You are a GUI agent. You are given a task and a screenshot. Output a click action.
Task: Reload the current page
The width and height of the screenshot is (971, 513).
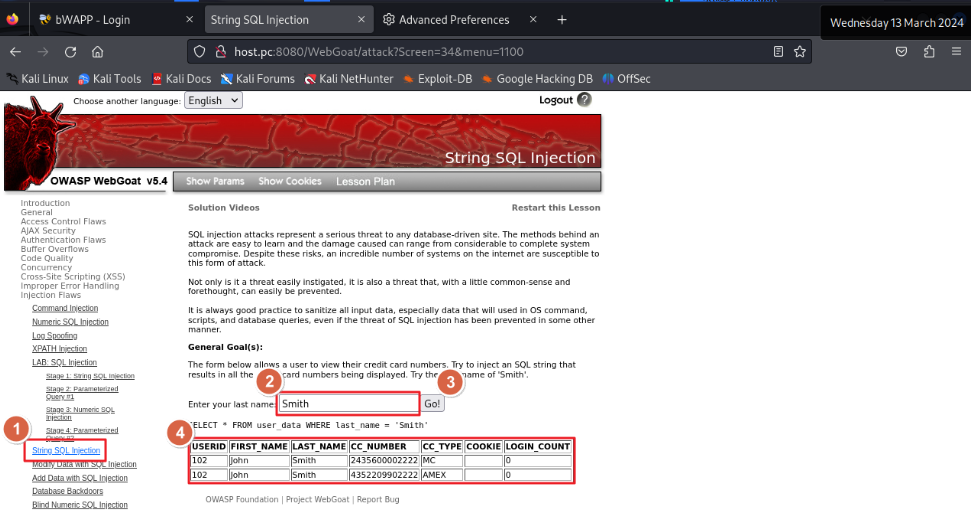click(x=71, y=52)
